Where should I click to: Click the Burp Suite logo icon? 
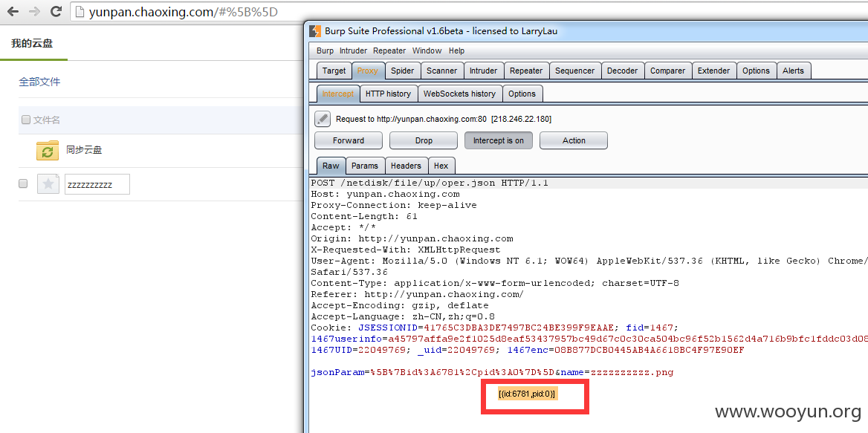[315, 31]
